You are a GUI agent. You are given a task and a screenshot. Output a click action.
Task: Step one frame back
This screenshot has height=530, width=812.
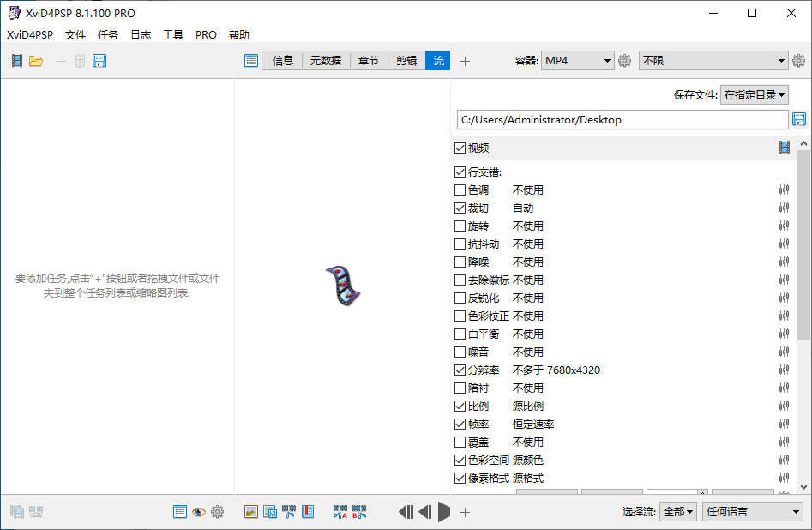[425, 512]
